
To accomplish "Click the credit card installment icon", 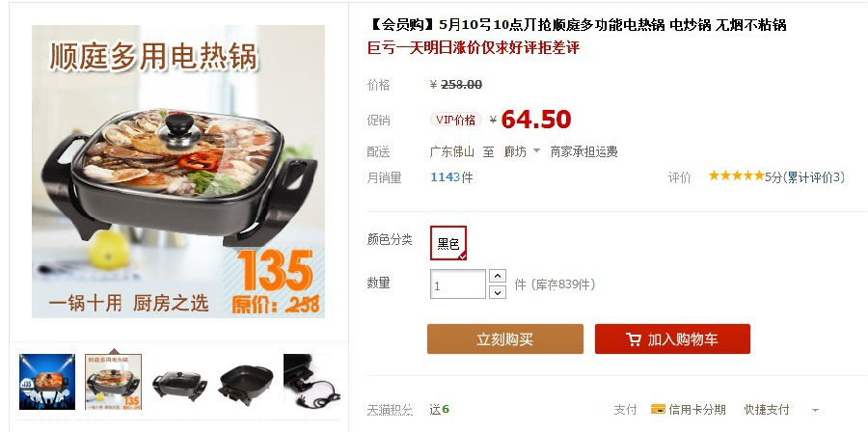I will [x=658, y=409].
